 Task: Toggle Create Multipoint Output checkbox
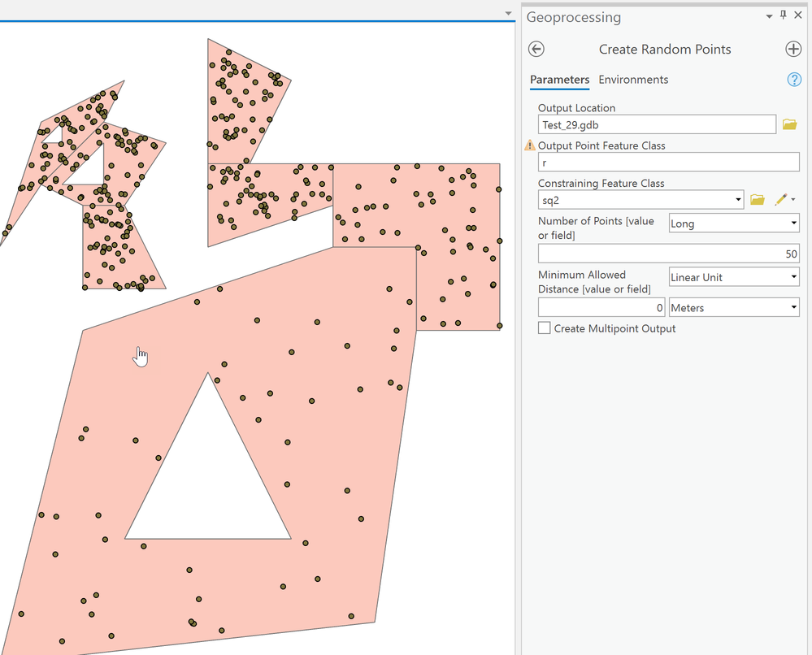point(545,328)
